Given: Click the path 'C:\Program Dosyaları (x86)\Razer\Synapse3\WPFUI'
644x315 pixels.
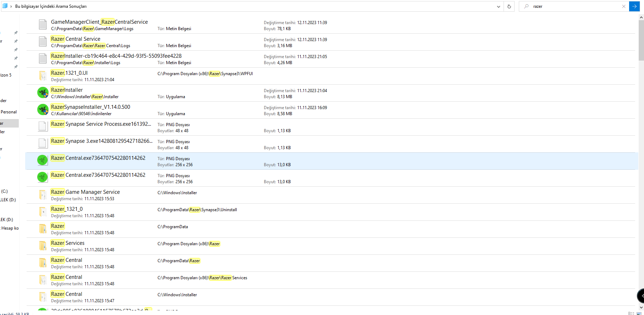Looking at the screenshot, I should [205, 74].
